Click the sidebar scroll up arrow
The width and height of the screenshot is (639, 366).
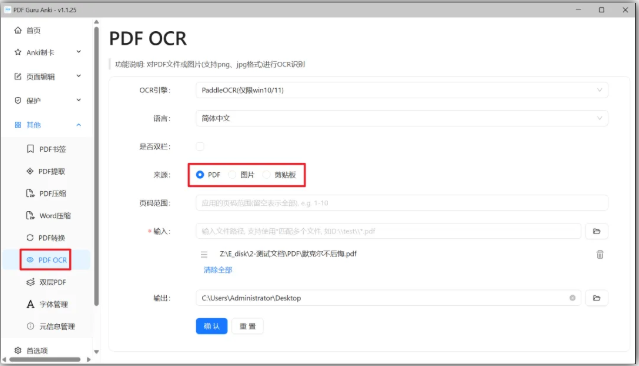pyautogui.click(x=96, y=22)
